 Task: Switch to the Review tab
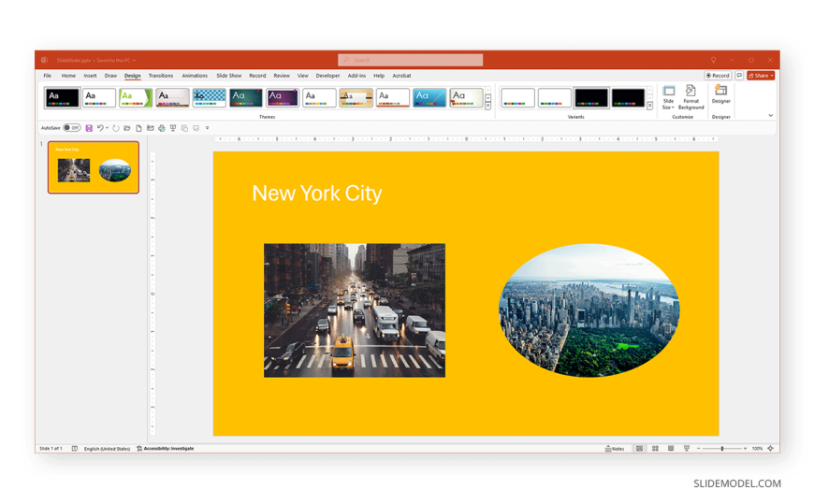coord(282,76)
